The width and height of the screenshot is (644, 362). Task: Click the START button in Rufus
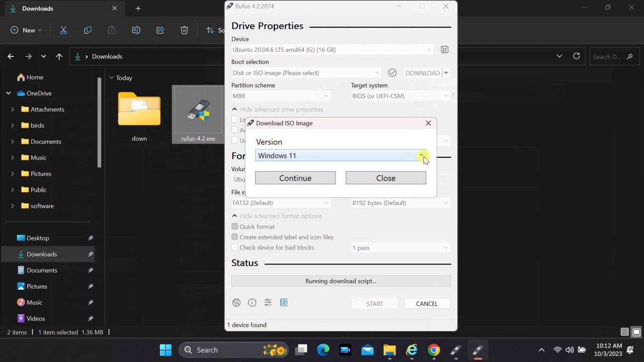pyautogui.click(x=374, y=304)
